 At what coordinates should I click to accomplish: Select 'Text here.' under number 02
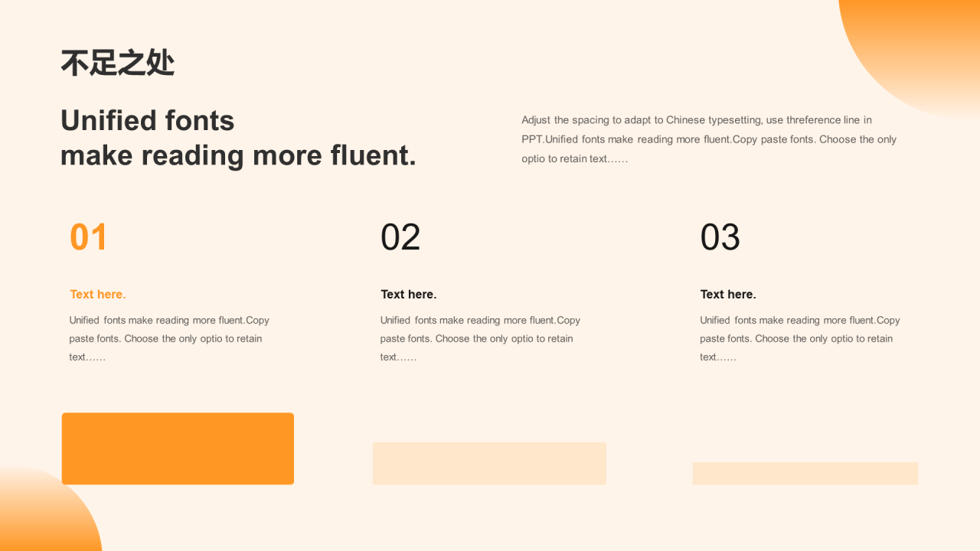pos(409,295)
